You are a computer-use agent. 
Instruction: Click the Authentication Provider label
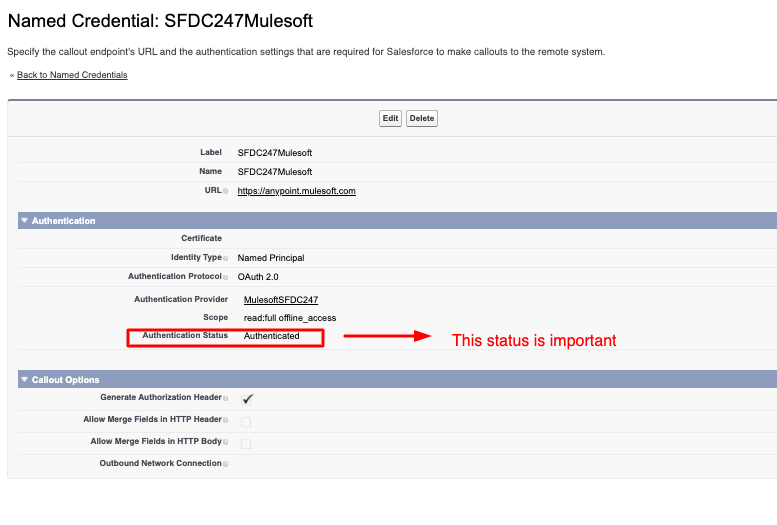pyautogui.click(x=181, y=299)
